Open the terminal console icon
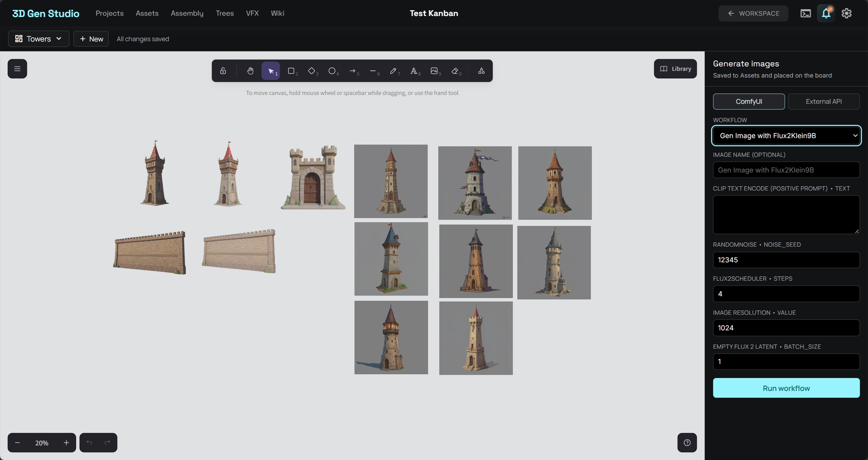The image size is (868, 460). tap(805, 13)
